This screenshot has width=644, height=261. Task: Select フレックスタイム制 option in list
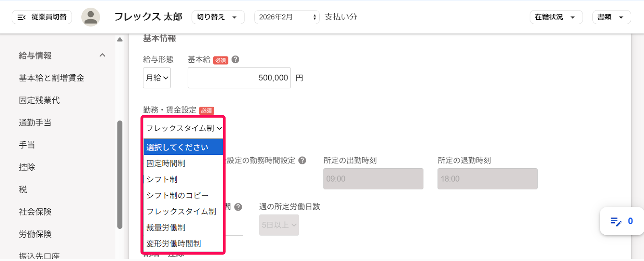click(x=183, y=211)
